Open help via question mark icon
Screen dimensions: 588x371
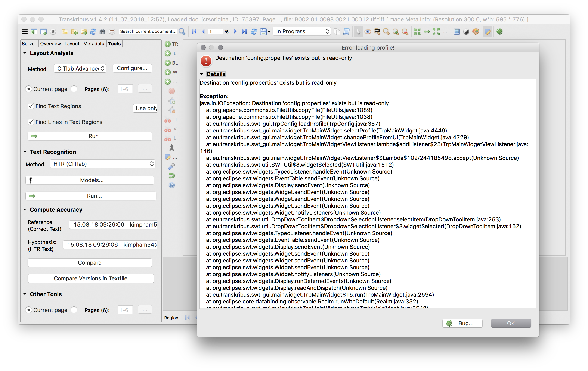(x=172, y=185)
